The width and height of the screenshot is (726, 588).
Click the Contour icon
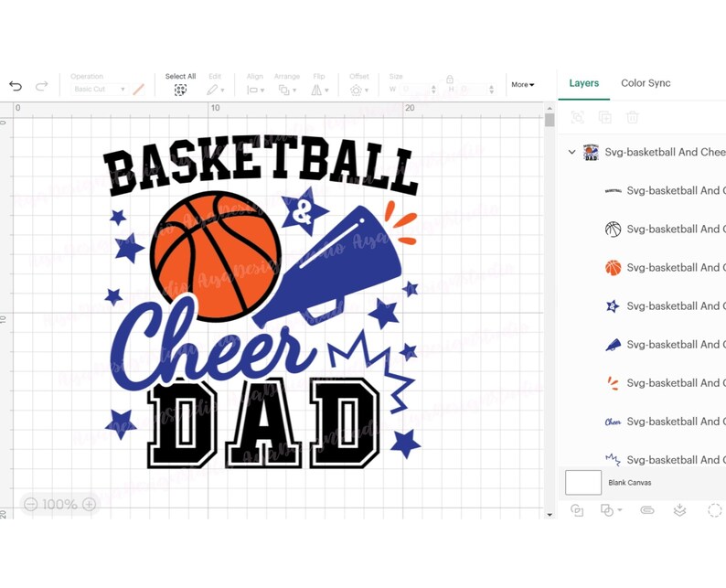click(x=715, y=510)
